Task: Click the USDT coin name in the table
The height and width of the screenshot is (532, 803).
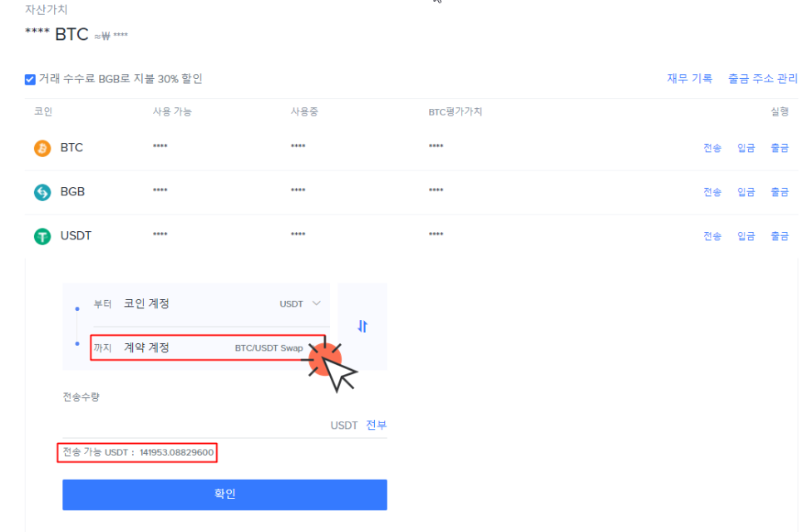Action: tap(76, 236)
